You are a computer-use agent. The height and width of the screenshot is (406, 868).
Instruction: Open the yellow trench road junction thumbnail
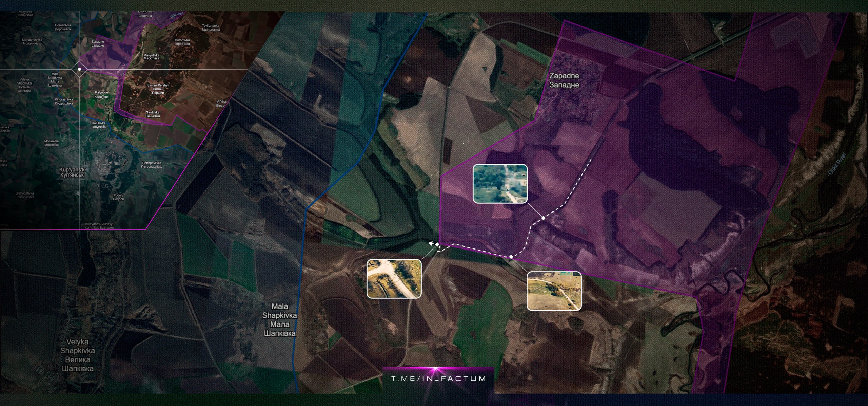[394, 279]
